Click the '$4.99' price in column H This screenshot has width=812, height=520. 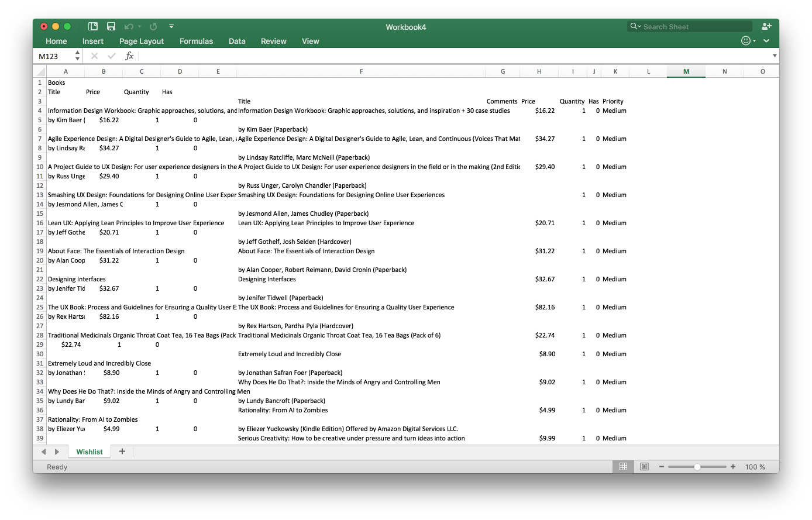(x=539, y=410)
